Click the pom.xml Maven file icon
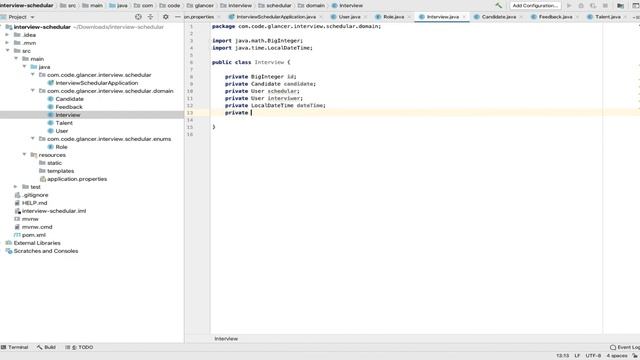The height and width of the screenshot is (360, 640). 17,235
